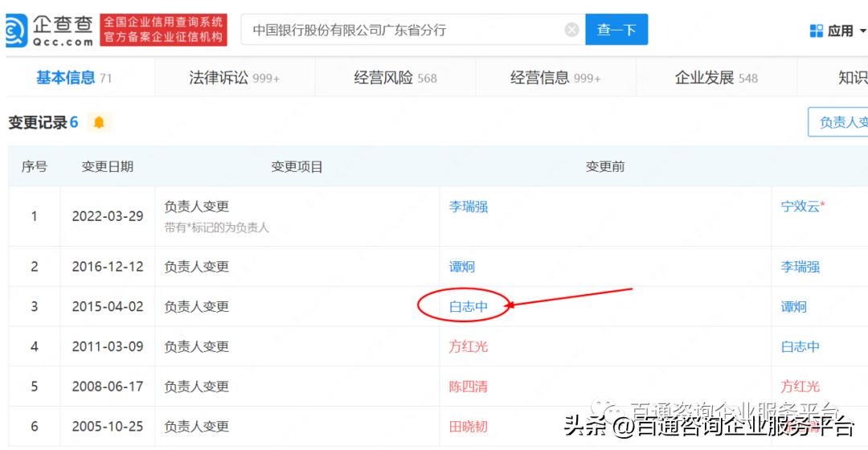Open 方红光 link in 2008-06-17 row
The height and width of the screenshot is (450, 868).
pos(800,387)
